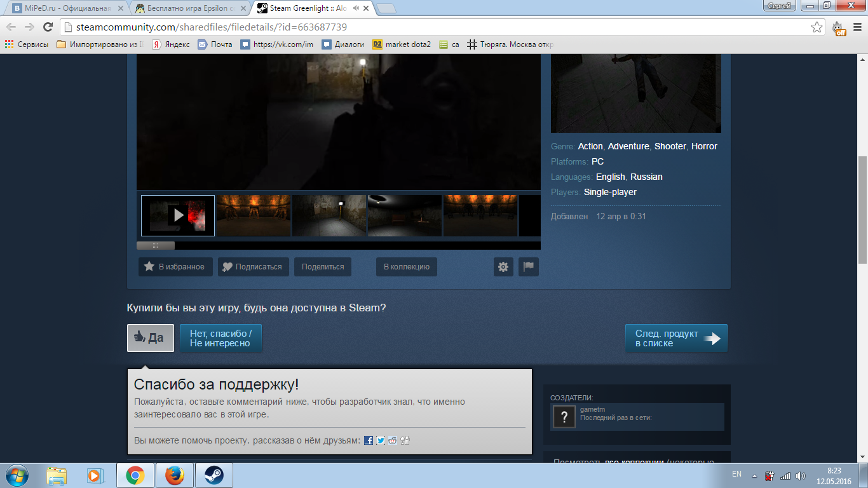Mute the audio on the Steam Greenlight tab
868x488 pixels.
tap(356, 8)
